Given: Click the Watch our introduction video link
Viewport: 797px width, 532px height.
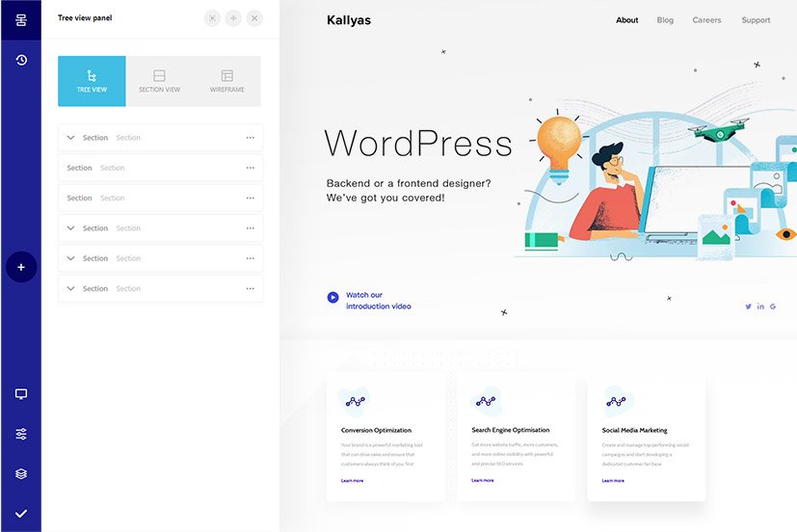Looking at the screenshot, I should click(379, 301).
